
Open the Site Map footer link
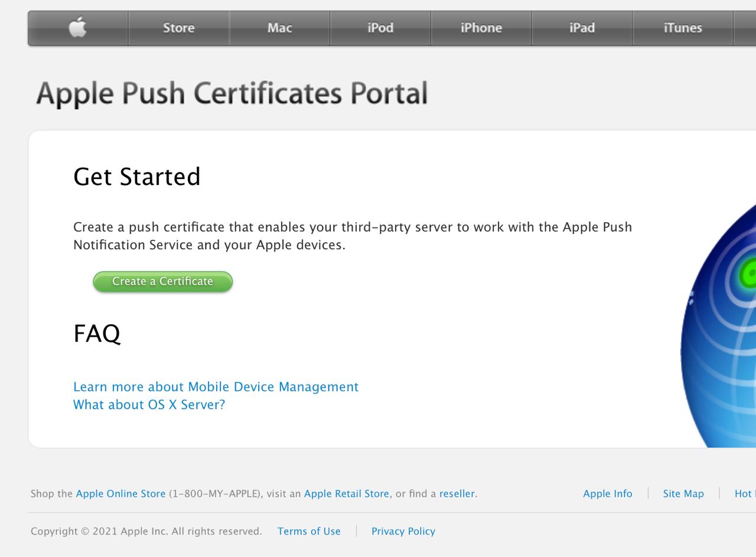click(683, 494)
